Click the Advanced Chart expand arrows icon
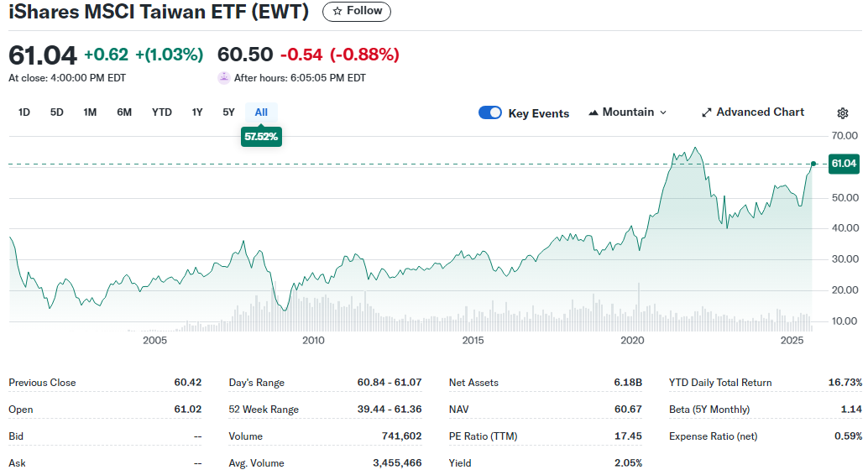The width and height of the screenshot is (868, 475). point(706,112)
